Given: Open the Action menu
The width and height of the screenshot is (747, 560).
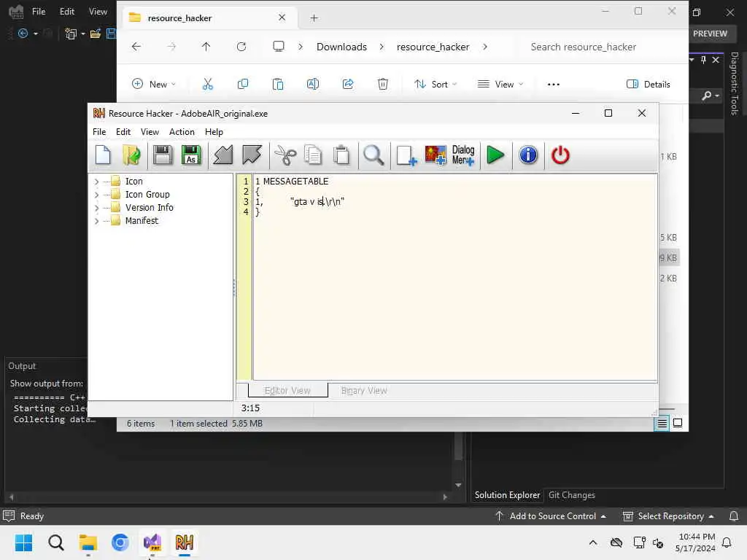Looking at the screenshot, I should click(182, 132).
